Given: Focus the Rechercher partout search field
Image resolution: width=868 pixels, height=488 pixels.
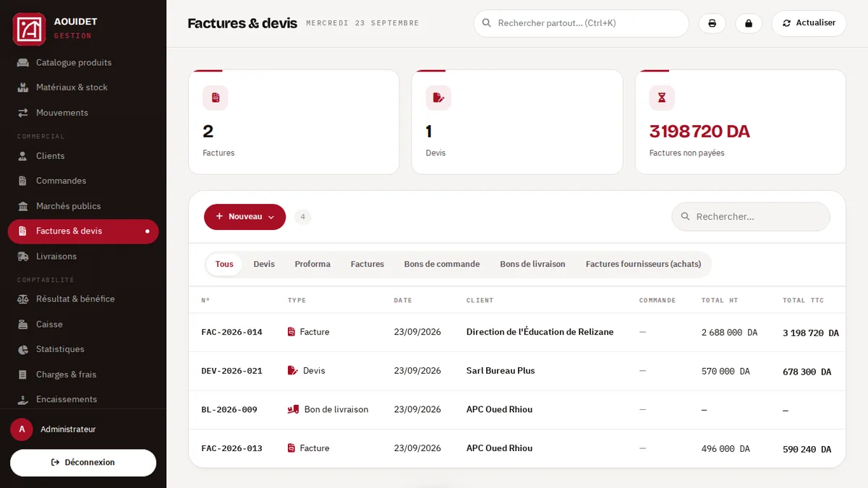Looking at the screenshot, I should click(x=581, y=23).
